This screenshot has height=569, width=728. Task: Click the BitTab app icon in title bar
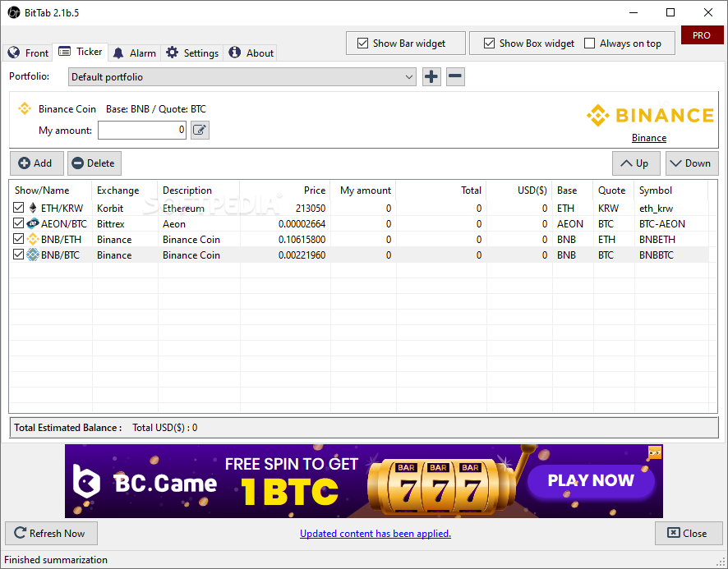point(13,12)
